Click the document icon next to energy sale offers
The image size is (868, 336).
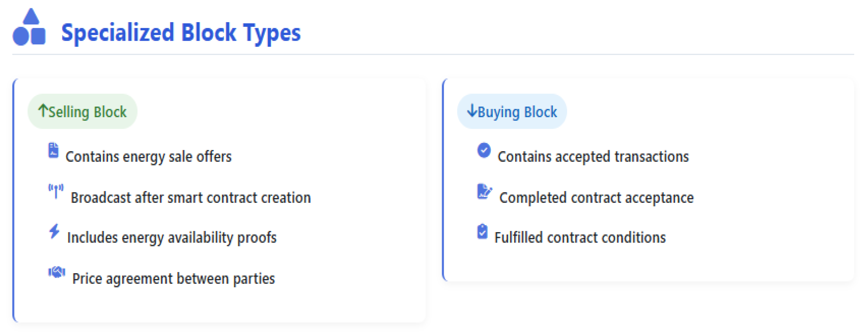tap(53, 150)
